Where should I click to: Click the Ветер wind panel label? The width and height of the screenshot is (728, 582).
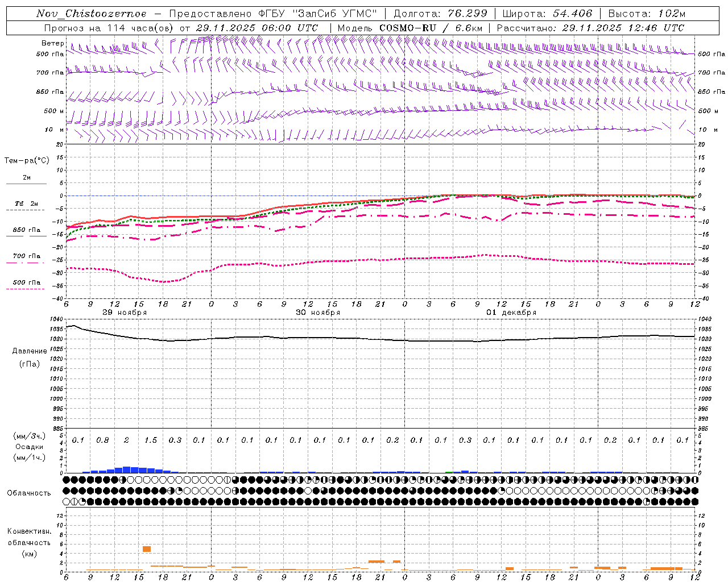(x=52, y=43)
